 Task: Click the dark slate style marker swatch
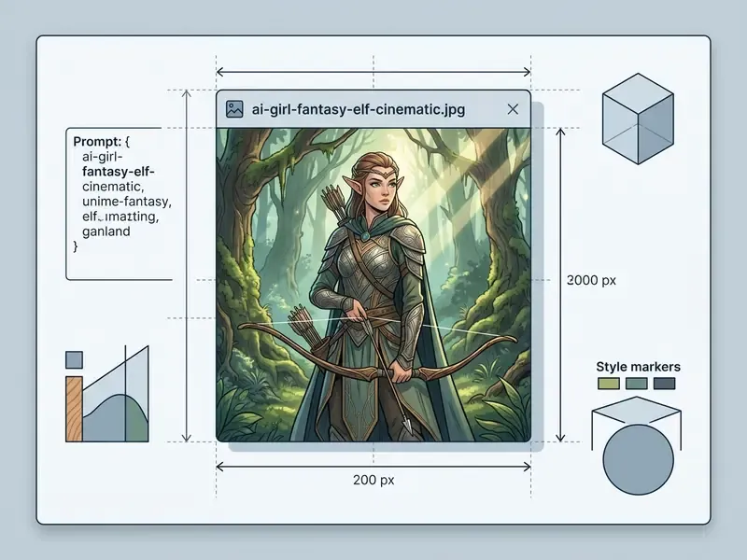pyautogui.click(x=664, y=384)
